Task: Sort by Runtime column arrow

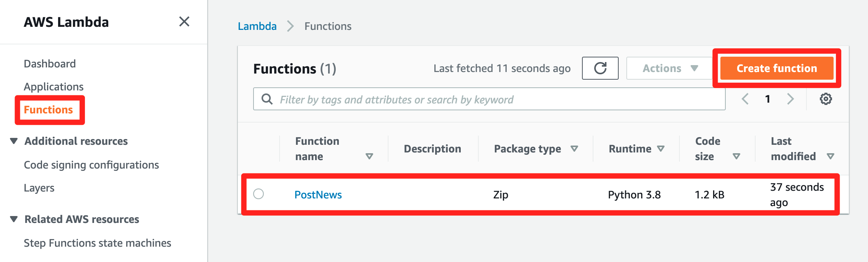Action: (x=660, y=149)
